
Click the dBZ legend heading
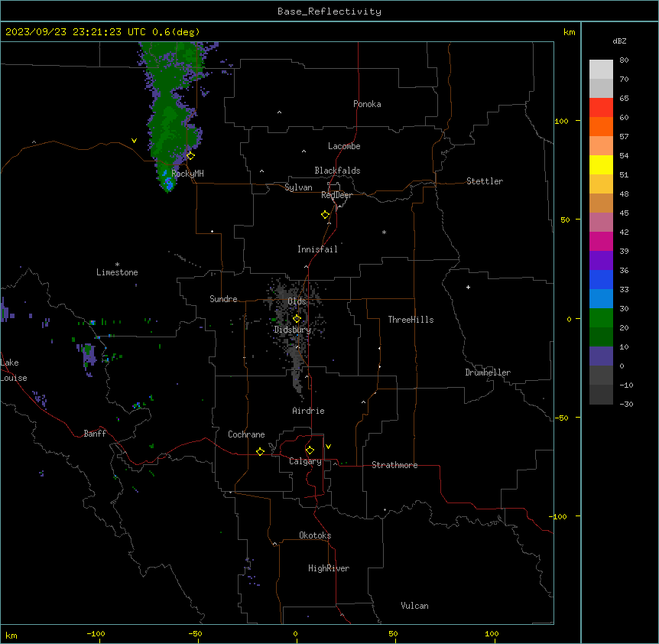click(x=619, y=41)
